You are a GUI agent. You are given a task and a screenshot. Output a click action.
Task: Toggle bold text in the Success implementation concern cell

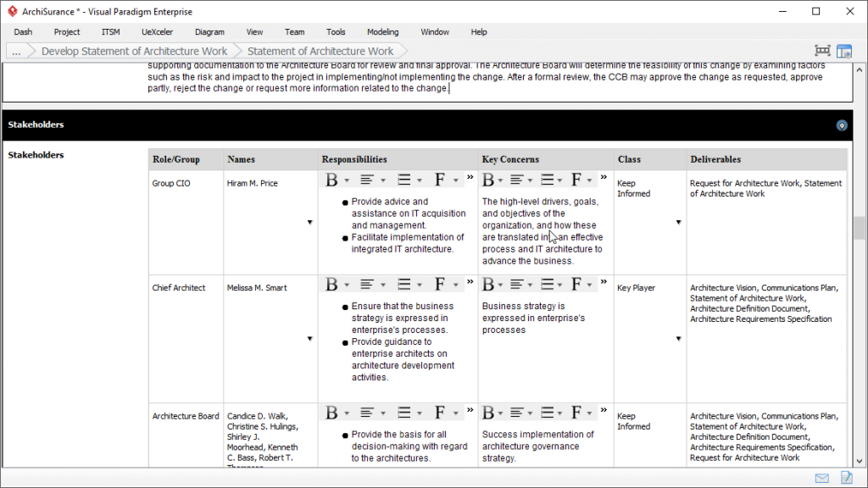pyautogui.click(x=489, y=412)
